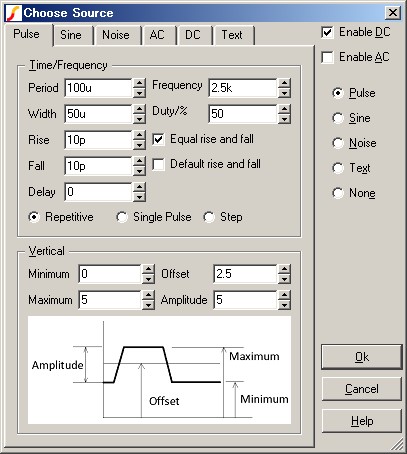Decrease the Duty/% value with down arrow

click(284, 119)
